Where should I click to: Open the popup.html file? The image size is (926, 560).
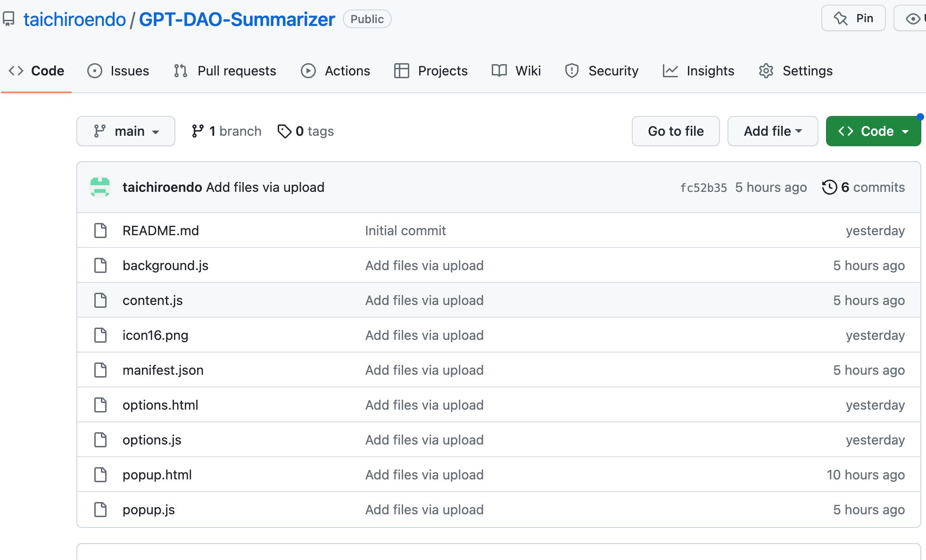157,475
